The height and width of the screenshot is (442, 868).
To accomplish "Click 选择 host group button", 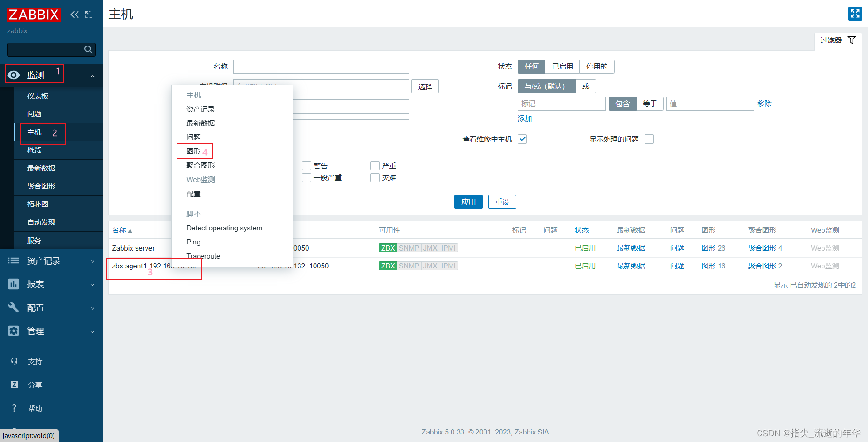I will pyautogui.click(x=425, y=86).
